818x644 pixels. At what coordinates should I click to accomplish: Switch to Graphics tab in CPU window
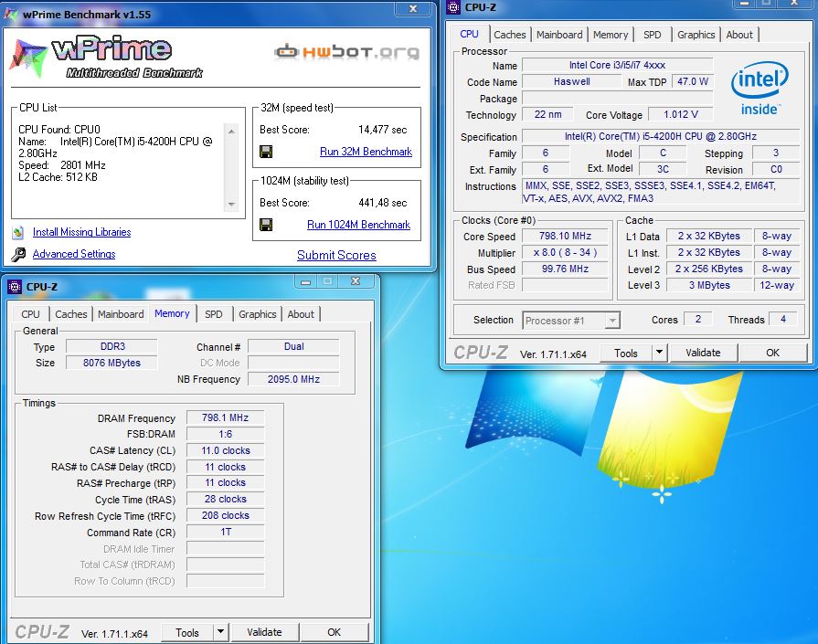point(696,35)
